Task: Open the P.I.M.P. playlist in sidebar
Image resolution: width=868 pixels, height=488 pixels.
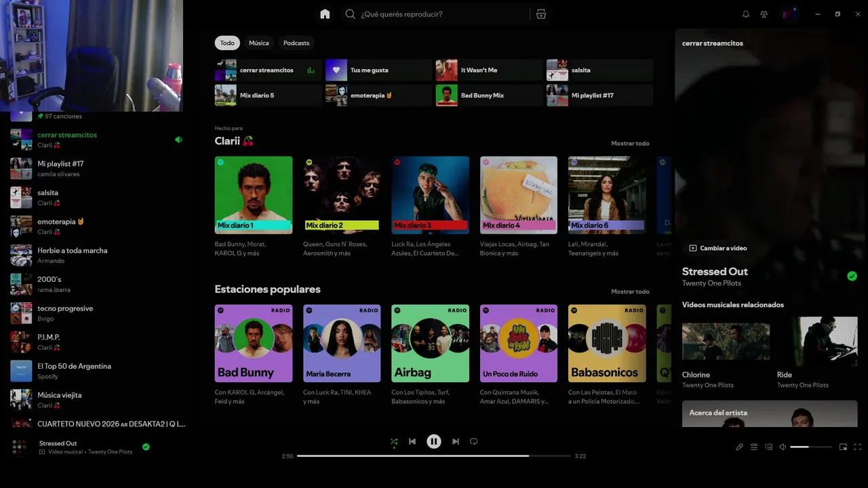Action: [x=98, y=342]
